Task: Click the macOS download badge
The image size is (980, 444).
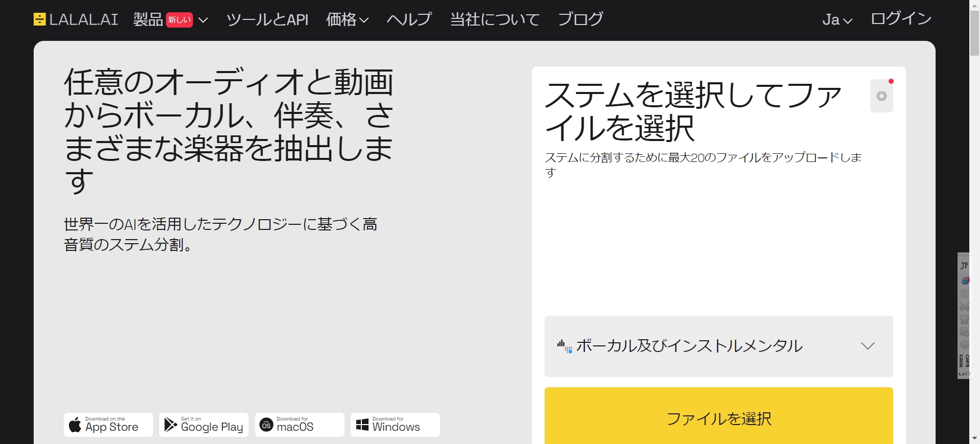Action: (x=300, y=425)
